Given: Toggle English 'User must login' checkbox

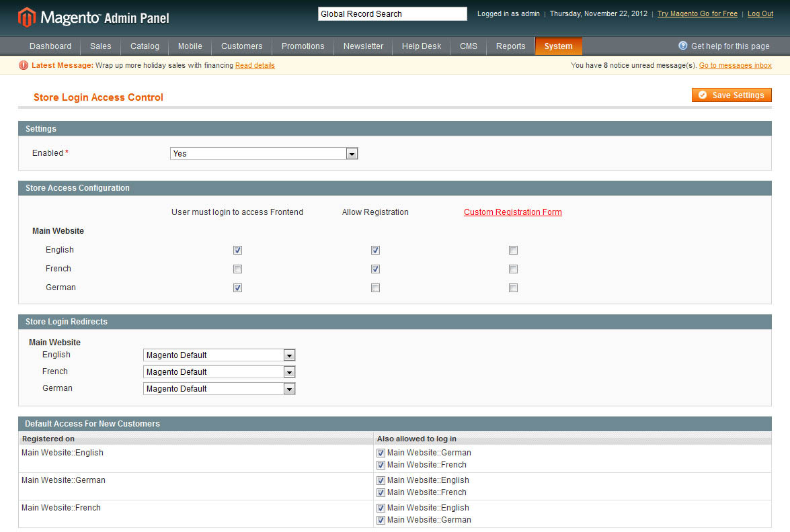Looking at the screenshot, I should 238,250.
